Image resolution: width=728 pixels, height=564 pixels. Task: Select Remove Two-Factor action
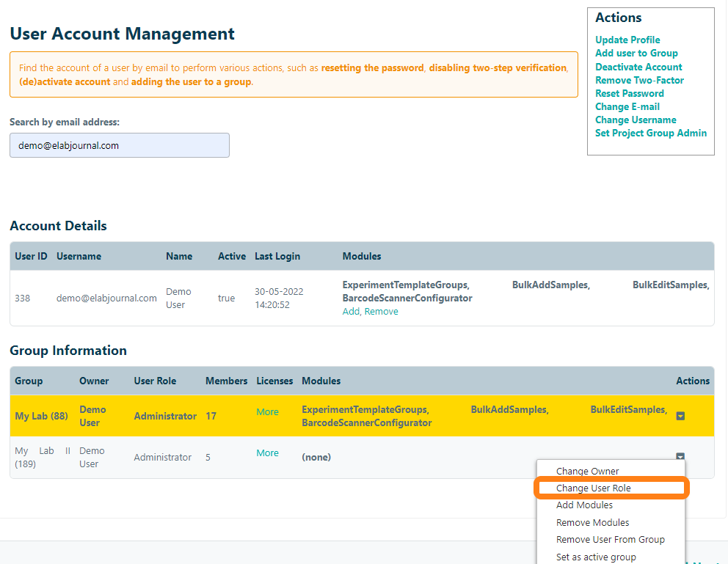point(639,80)
